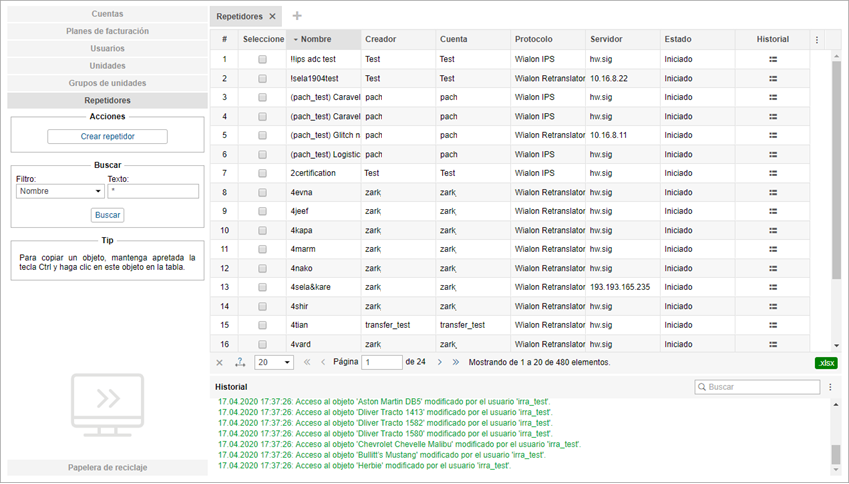Export the table as .xlsx
The width and height of the screenshot is (849, 484).
click(826, 363)
